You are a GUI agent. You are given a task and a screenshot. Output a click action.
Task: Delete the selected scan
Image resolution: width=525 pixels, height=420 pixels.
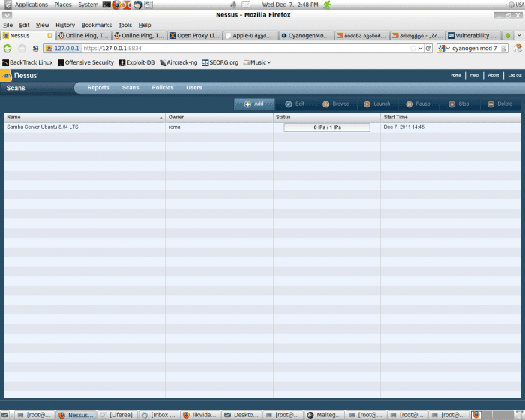click(500, 103)
